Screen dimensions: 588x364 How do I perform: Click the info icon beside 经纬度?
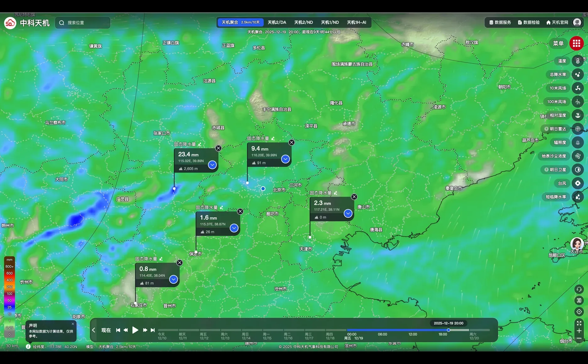28,347
